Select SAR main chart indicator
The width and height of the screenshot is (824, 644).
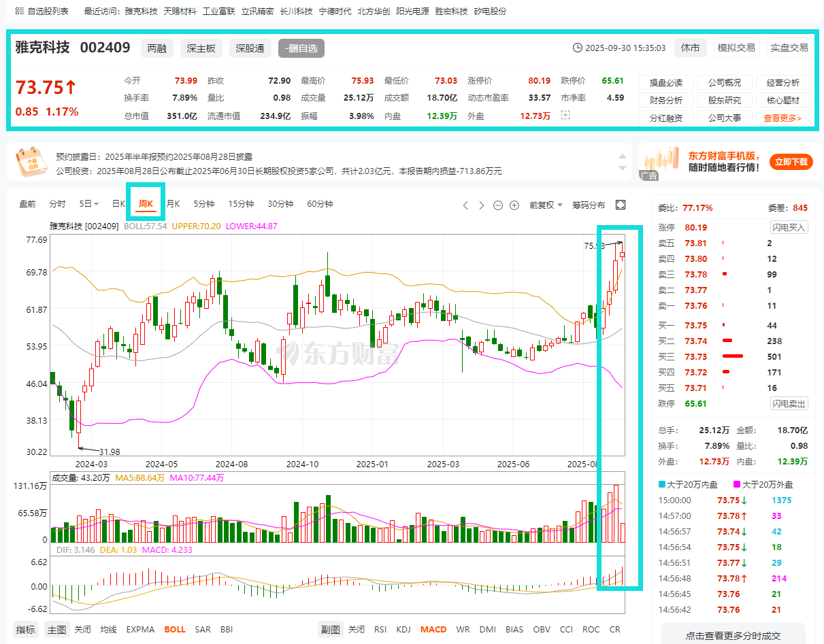[x=203, y=629]
